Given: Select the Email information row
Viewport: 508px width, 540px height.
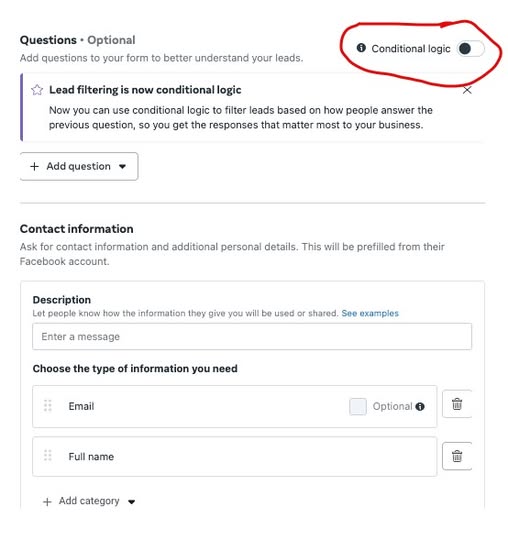Looking at the screenshot, I should pos(235,406).
